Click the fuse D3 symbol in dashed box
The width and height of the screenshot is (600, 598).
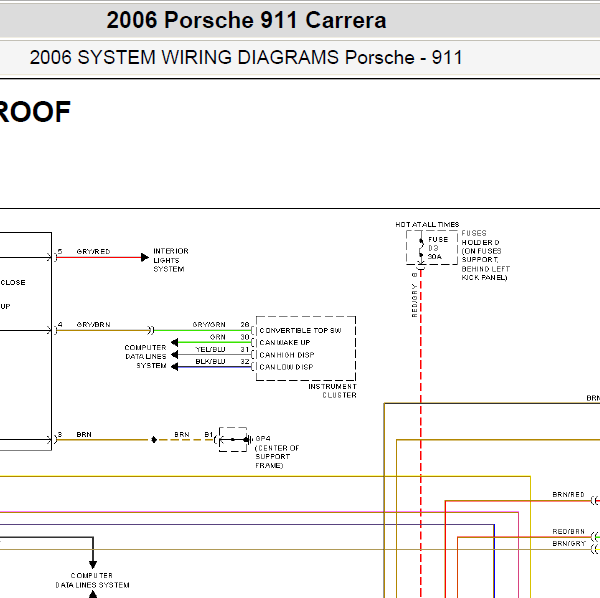421,248
